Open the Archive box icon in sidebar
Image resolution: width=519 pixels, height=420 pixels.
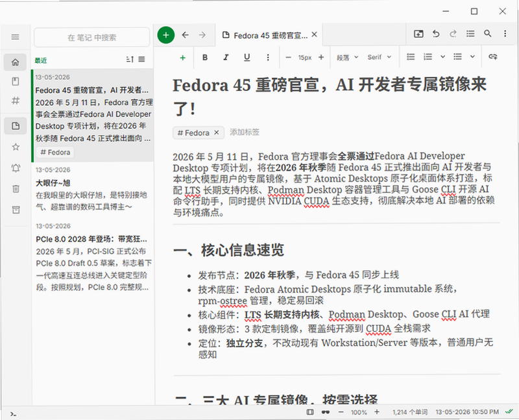pos(15,210)
